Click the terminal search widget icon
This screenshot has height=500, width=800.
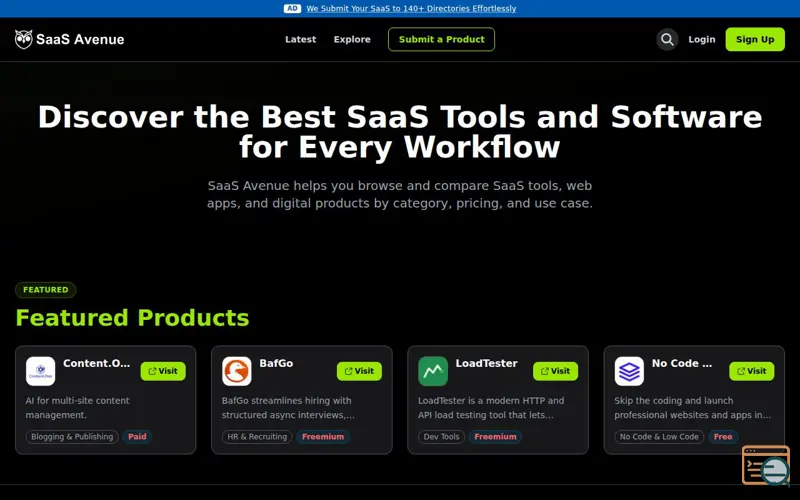coord(766,465)
